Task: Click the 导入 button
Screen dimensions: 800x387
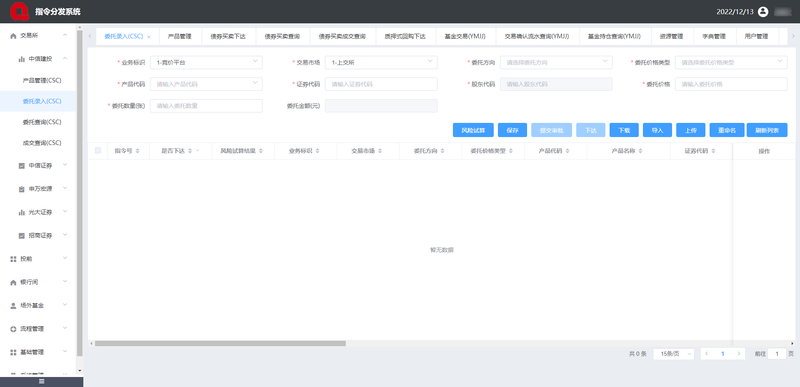Action: pyautogui.click(x=657, y=130)
